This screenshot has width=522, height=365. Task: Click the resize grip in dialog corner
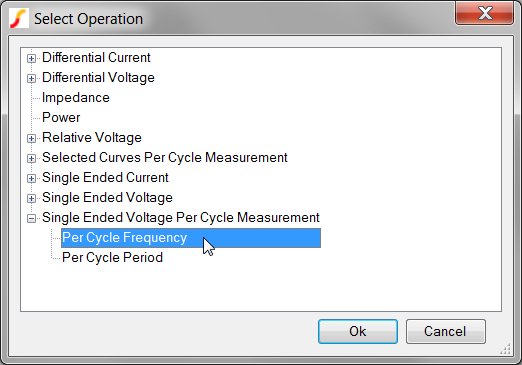pos(505,349)
